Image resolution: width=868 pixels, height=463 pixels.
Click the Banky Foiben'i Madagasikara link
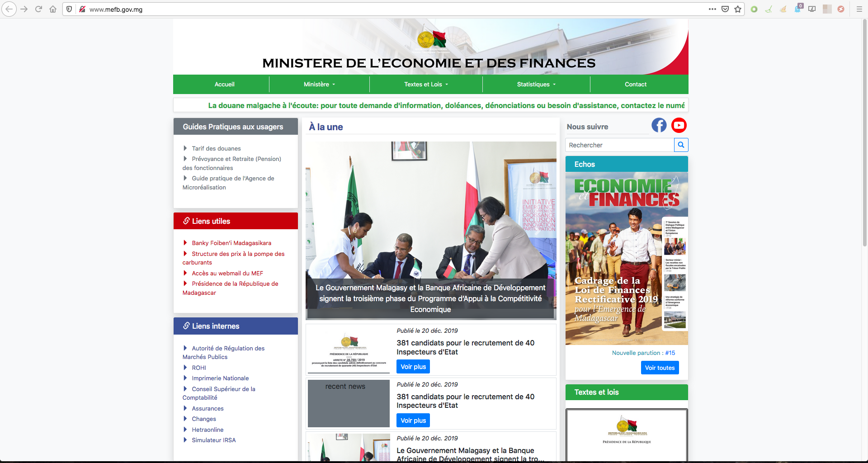point(231,243)
